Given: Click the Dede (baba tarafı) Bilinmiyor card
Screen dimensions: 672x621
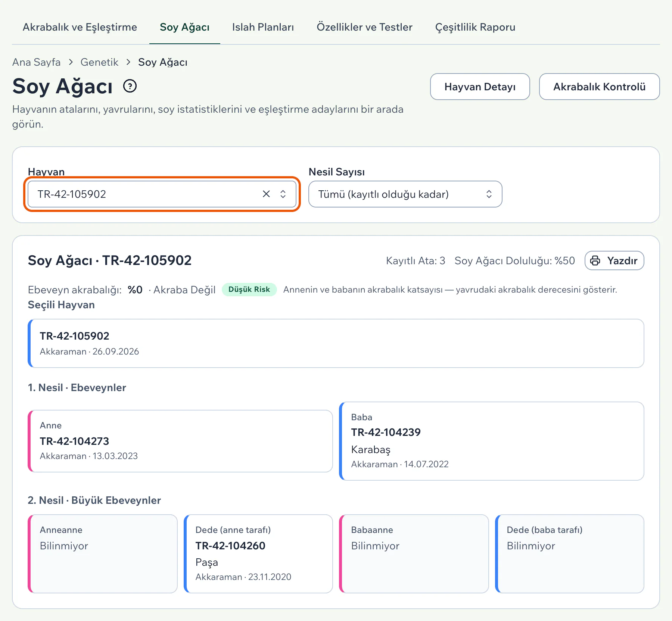Looking at the screenshot, I should [570, 554].
